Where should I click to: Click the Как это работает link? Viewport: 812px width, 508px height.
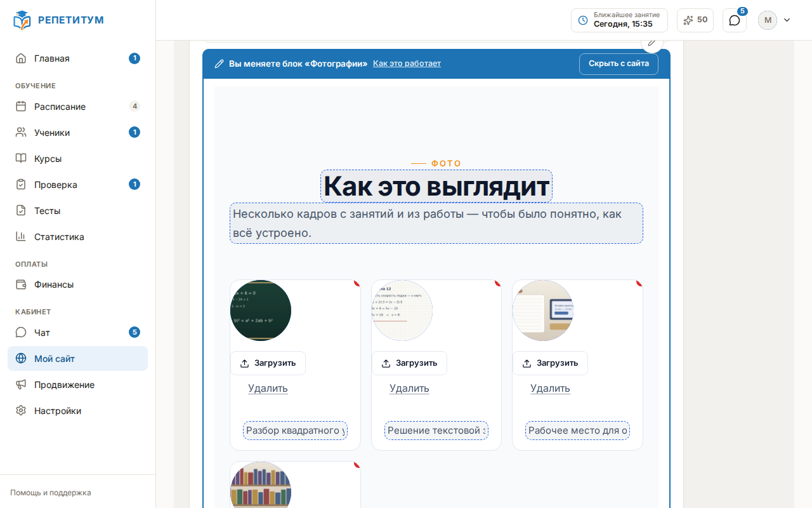point(407,63)
